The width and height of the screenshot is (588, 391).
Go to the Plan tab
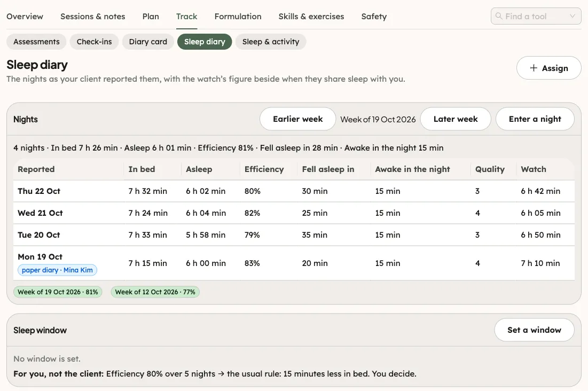(x=151, y=17)
